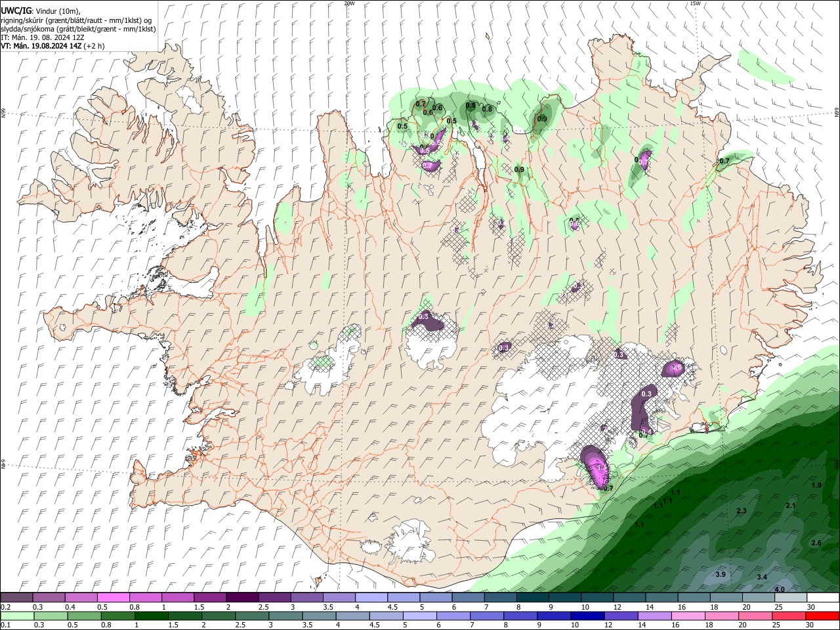
Task: Click the 15W longitude label
Action: click(x=695, y=3)
